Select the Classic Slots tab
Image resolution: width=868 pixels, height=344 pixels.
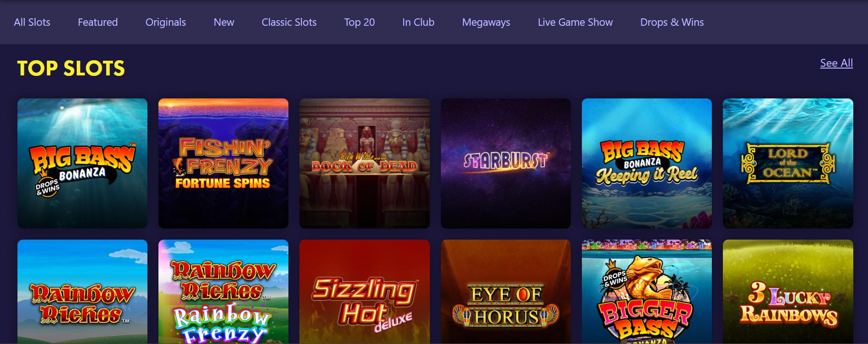(289, 22)
